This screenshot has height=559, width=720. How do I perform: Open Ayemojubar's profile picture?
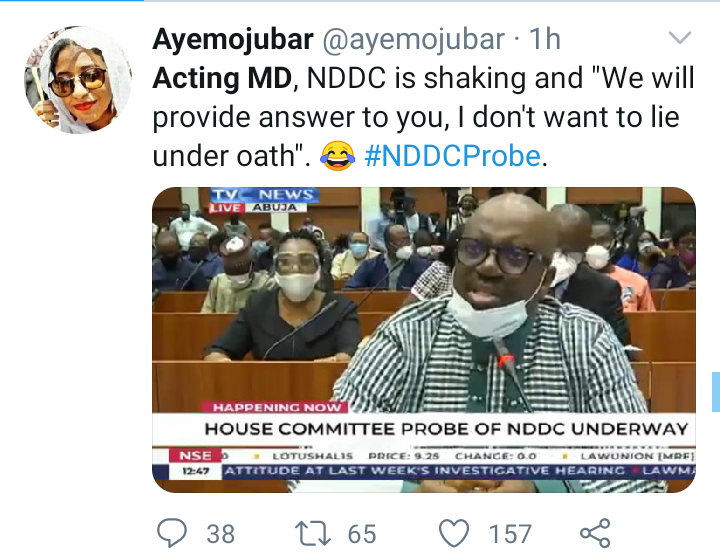tap(78, 79)
